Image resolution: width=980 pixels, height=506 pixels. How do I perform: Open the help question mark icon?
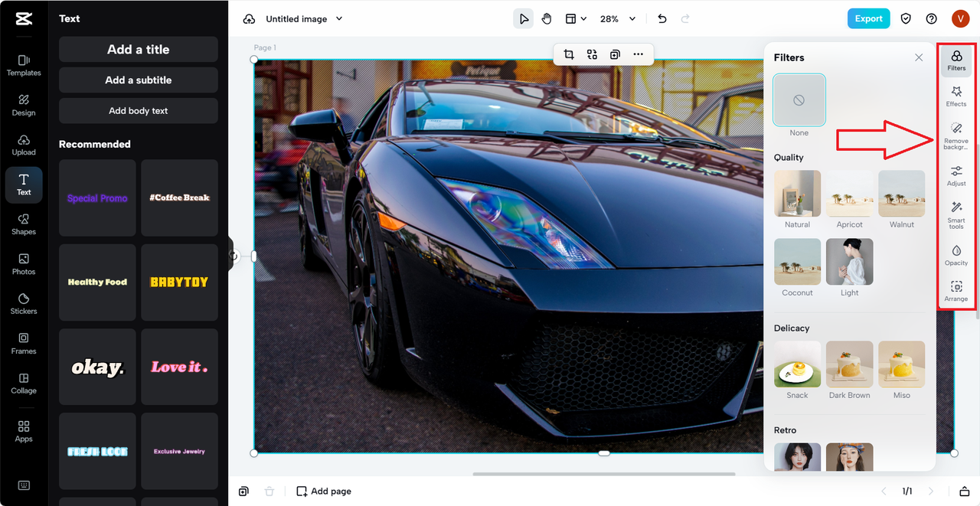pos(931,18)
